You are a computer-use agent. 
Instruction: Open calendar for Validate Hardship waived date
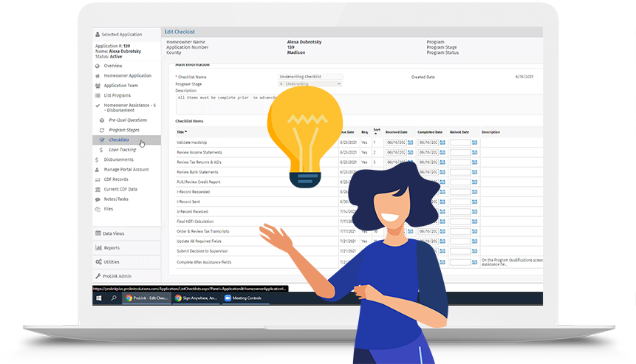point(475,142)
